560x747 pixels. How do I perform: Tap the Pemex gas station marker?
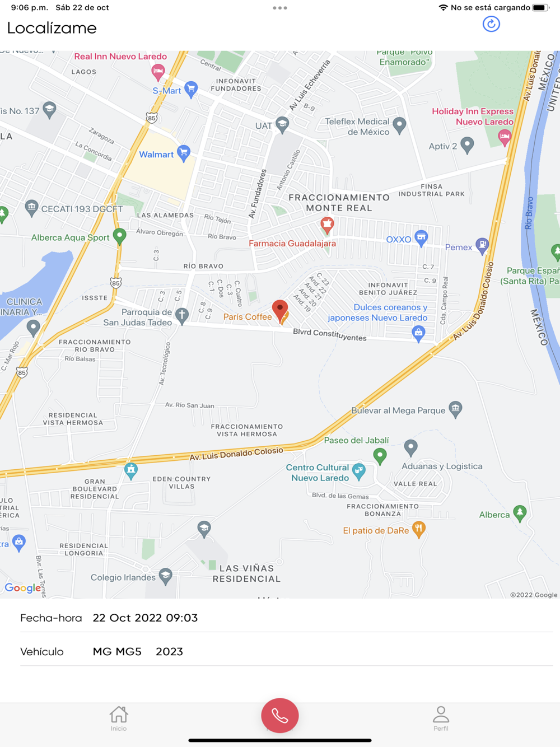pos(482,245)
